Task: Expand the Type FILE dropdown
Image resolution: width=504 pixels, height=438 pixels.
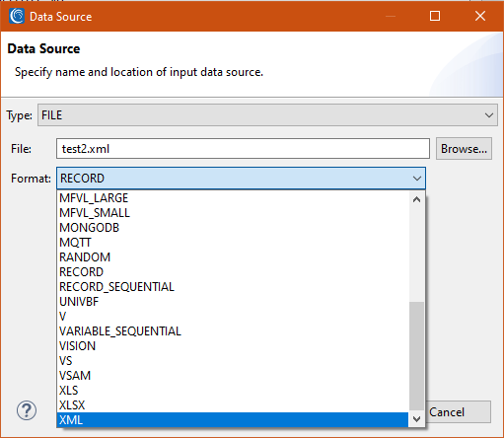Action: click(x=267, y=115)
